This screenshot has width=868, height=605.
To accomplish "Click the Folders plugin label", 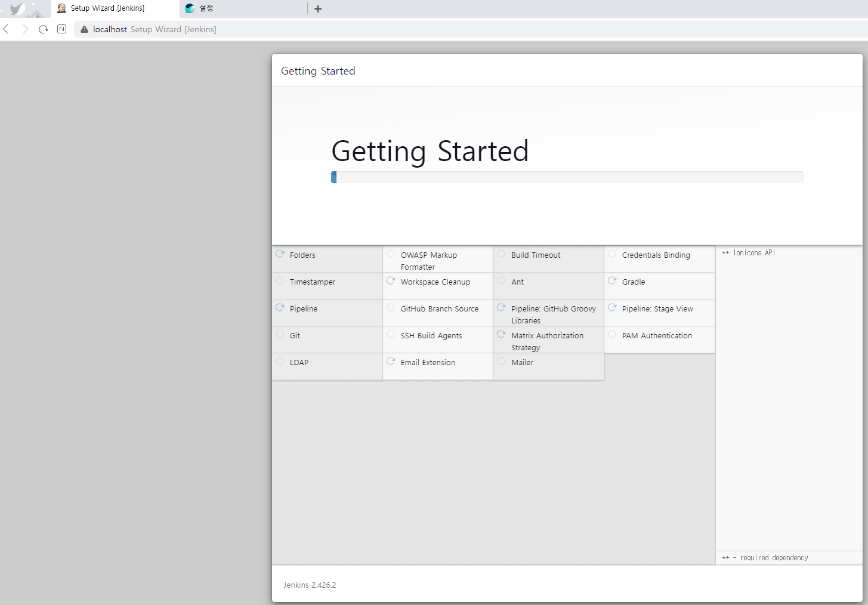I will pyautogui.click(x=302, y=255).
